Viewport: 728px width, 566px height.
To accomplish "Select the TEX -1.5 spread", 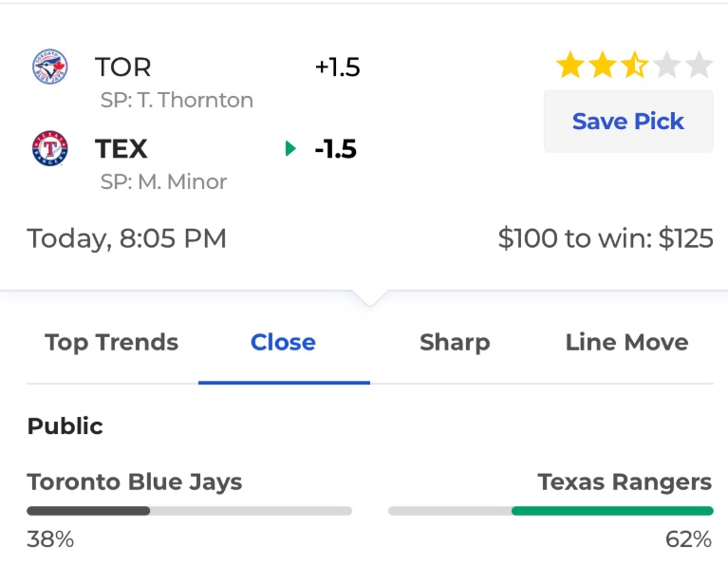I will [x=336, y=149].
